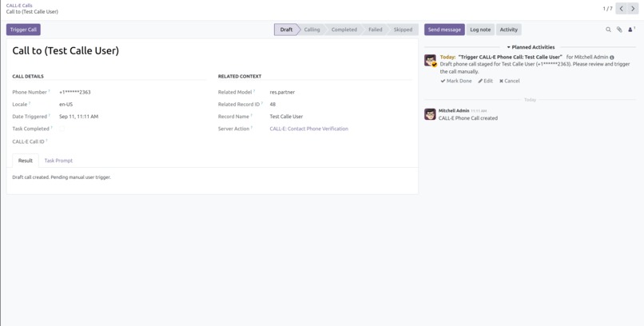The width and height of the screenshot is (644, 326).
Task: Click the Send message button
Action: (444, 30)
